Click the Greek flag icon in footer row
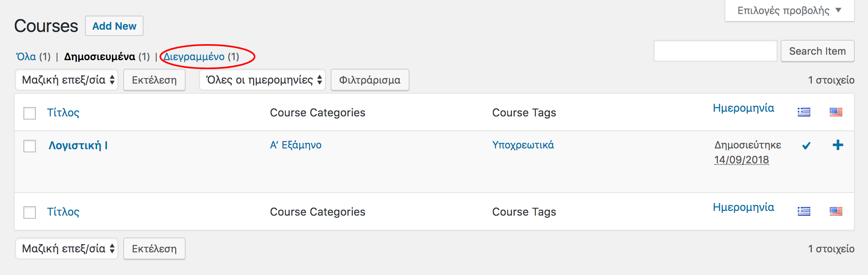 [804, 211]
